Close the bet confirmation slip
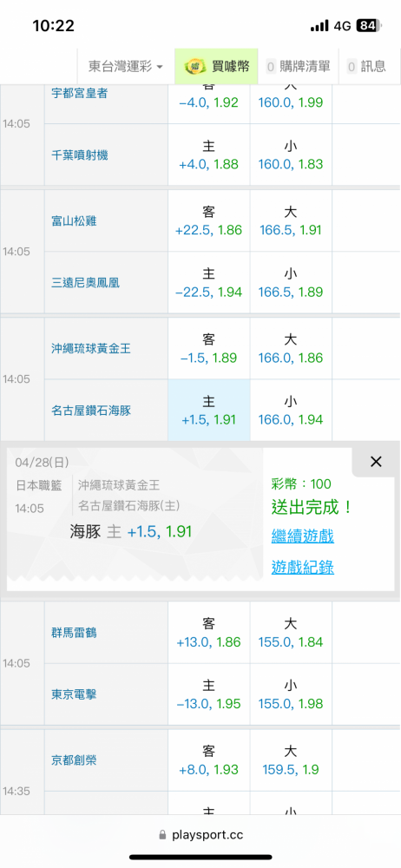The height and width of the screenshot is (868, 401). click(x=376, y=462)
